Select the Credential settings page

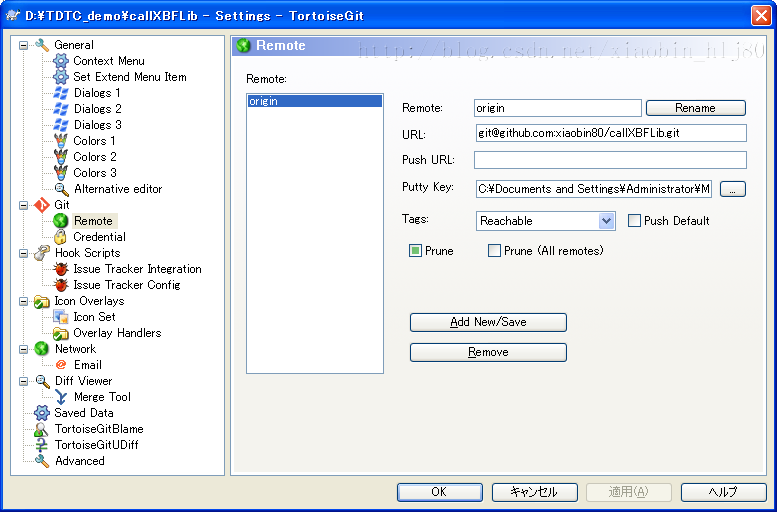100,237
